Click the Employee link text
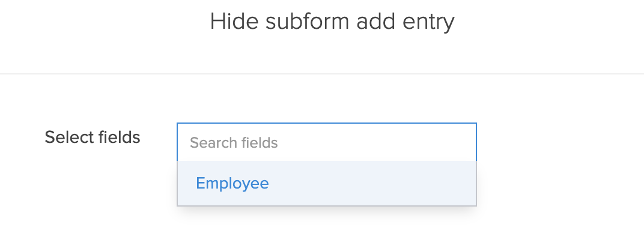Viewport: 644px width, 245px height. (x=232, y=183)
